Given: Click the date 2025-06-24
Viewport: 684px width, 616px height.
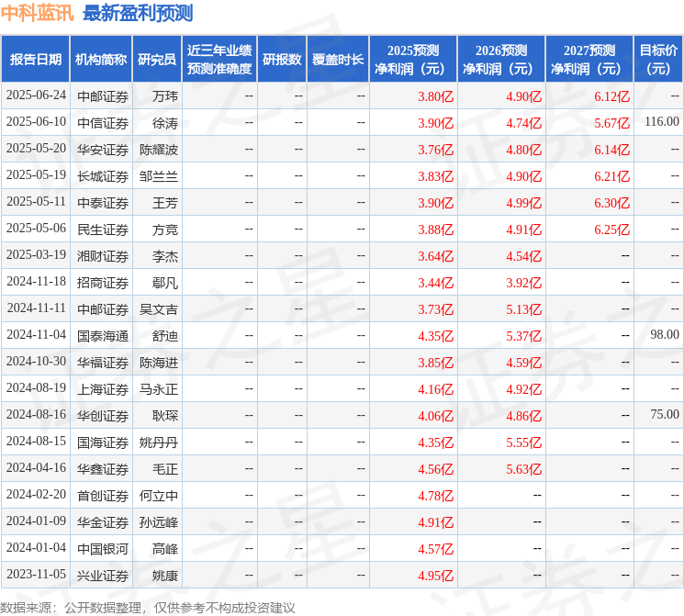Looking at the screenshot, I should [x=36, y=95].
